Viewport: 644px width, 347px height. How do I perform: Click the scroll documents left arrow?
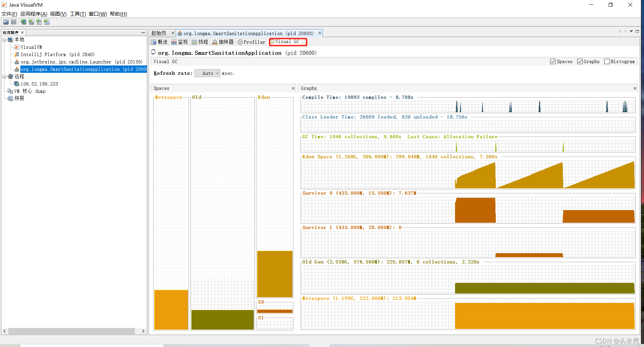(x=619, y=31)
